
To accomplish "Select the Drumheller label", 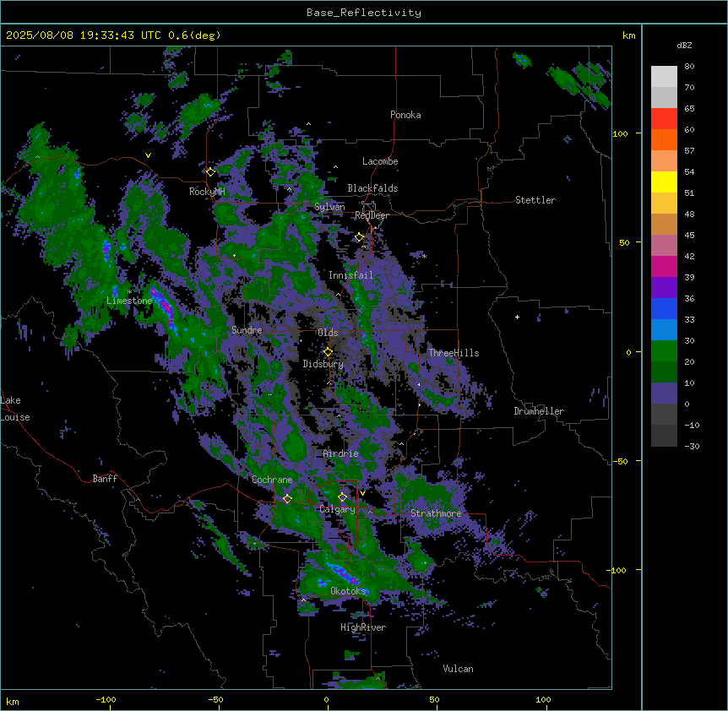I will pos(539,411).
